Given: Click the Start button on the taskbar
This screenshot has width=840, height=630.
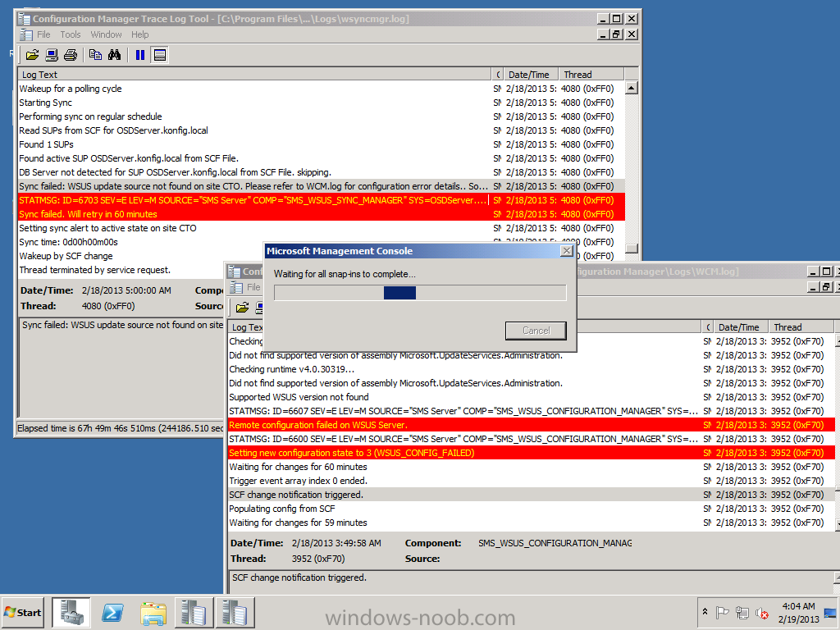Looking at the screenshot, I should pyautogui.click(x=22, y=612).
